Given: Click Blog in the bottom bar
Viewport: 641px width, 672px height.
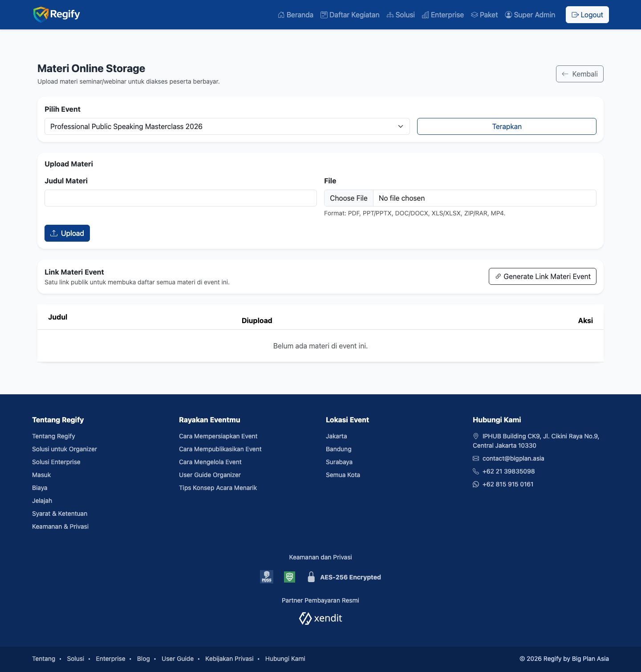Looking at the screenshot, I should (x=143, y=659).
